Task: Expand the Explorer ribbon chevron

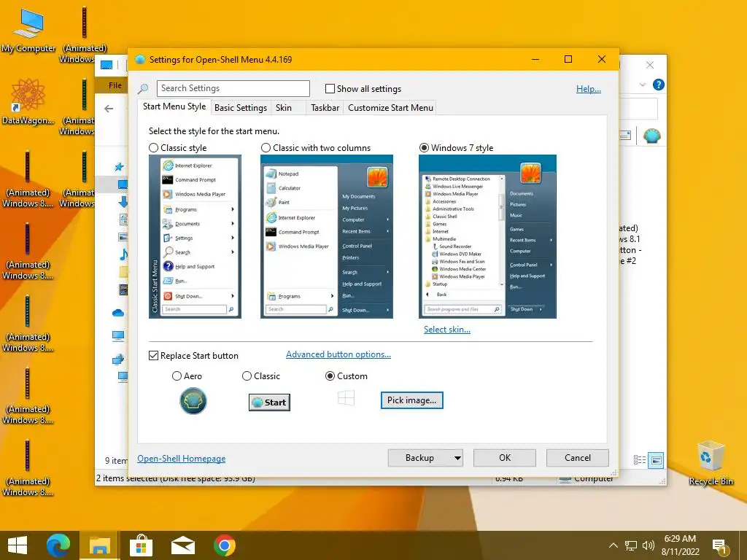Action: (x=642, y=85)
